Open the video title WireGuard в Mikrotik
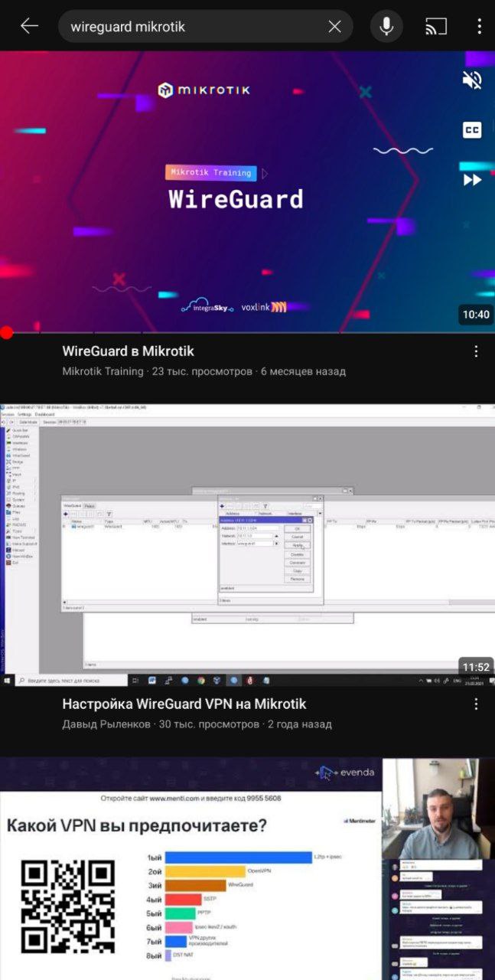Viewport: 495px width, 980px height. click(x=128, y=351)
